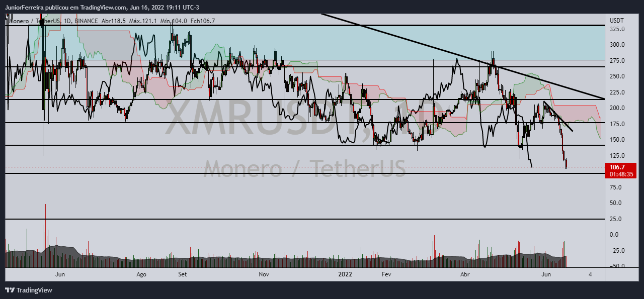Click the Fch106.7 close value in legend
Viewport: 644px width, 299px height.
point(203,21)
